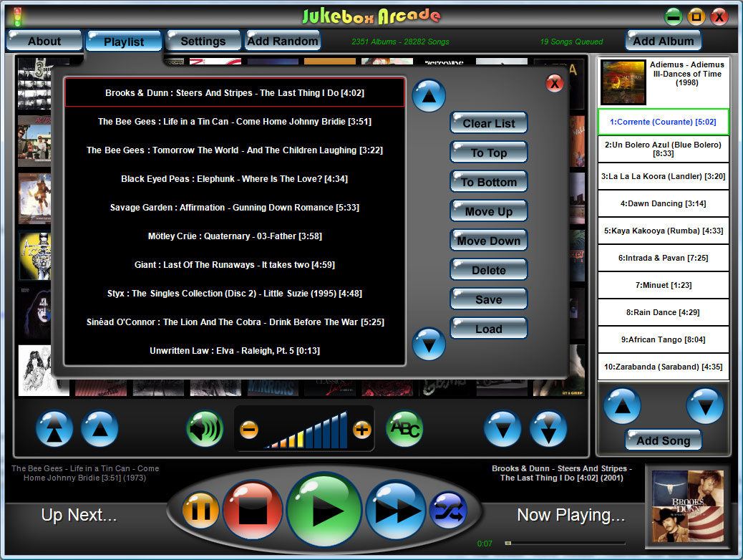Go up one album page arrow
The height and width of the screenshot is (560, 743).
[x=99, y=429]
